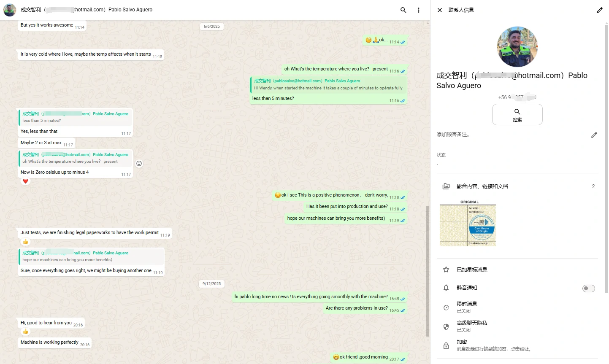Viewport: 609px width, 364px height.
Task: Open advanced chat privacy setting
Action: pyautogui.click(x=472, y=326)
